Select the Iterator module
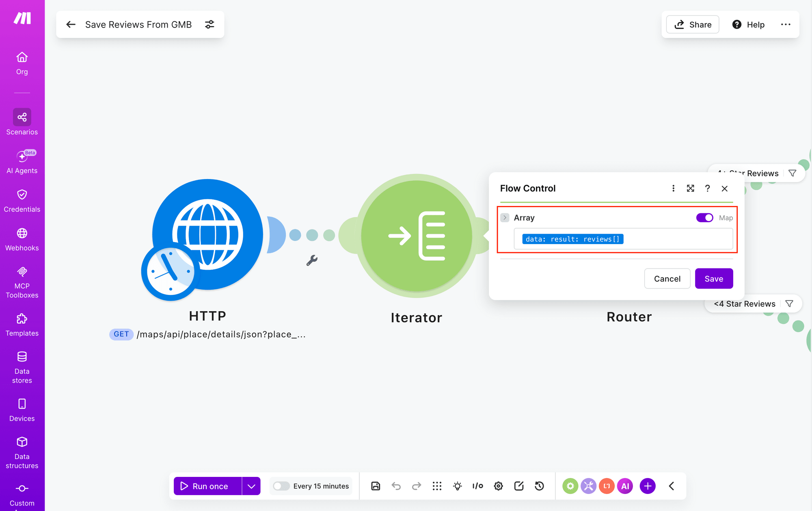Image resolution: width=812 pixels, height=511 pixels. (416, 236)
